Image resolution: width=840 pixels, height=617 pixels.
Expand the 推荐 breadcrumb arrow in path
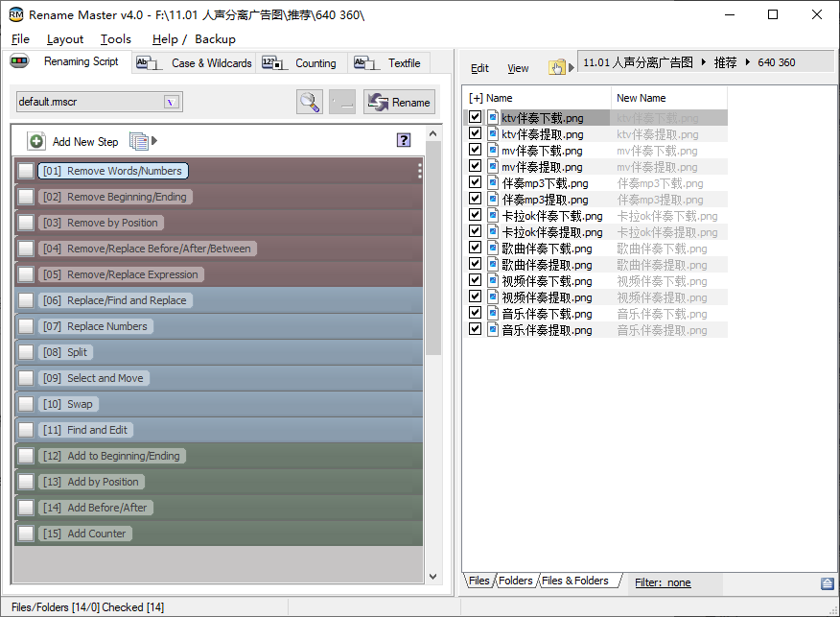(745, 62)
